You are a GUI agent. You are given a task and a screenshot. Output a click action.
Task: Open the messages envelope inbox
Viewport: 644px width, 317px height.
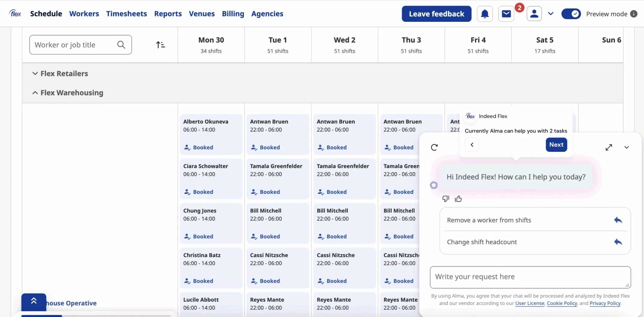[x=506, y=14]
